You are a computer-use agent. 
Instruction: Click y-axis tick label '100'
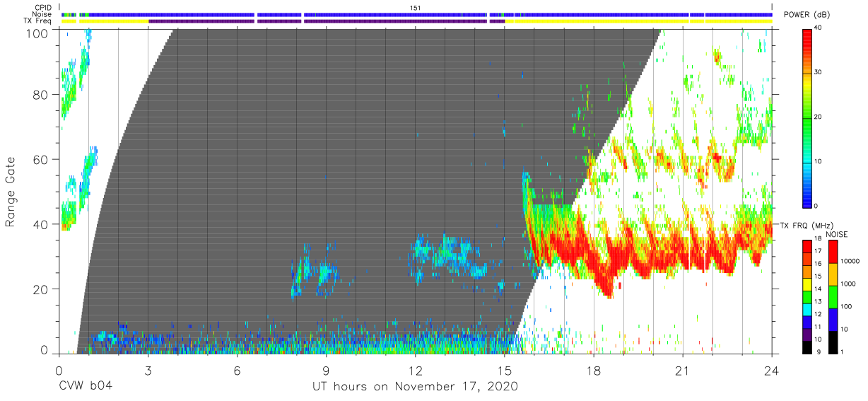pyautogui.click(x=37, y=34)
